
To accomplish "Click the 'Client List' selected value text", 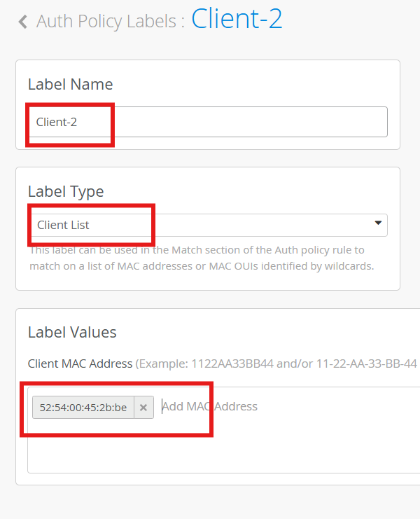I will click(x=63, y=225).
